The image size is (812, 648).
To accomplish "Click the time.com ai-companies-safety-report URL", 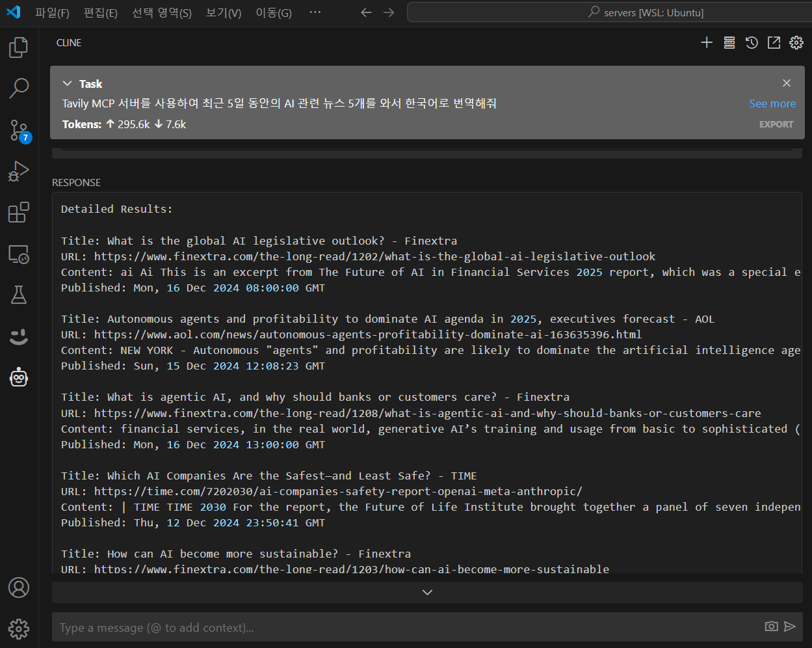I will (338, 491).
